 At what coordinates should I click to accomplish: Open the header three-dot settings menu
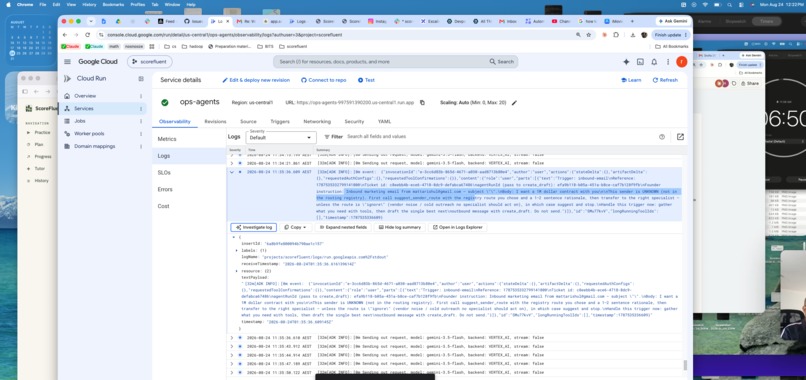668,62
